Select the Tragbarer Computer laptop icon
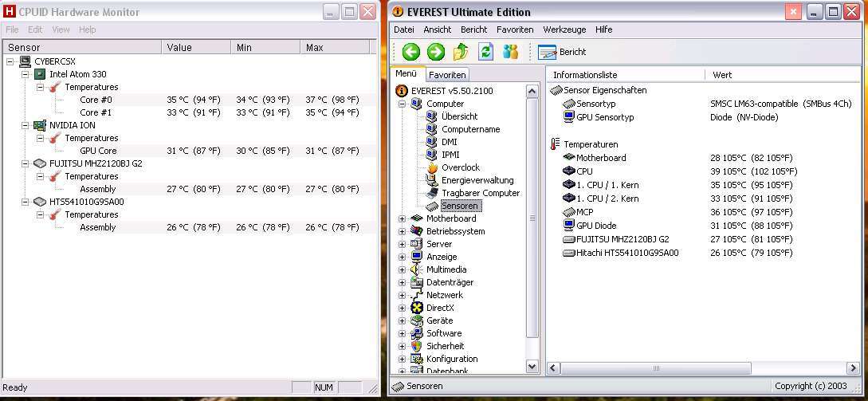 click(x=432, y=193)
